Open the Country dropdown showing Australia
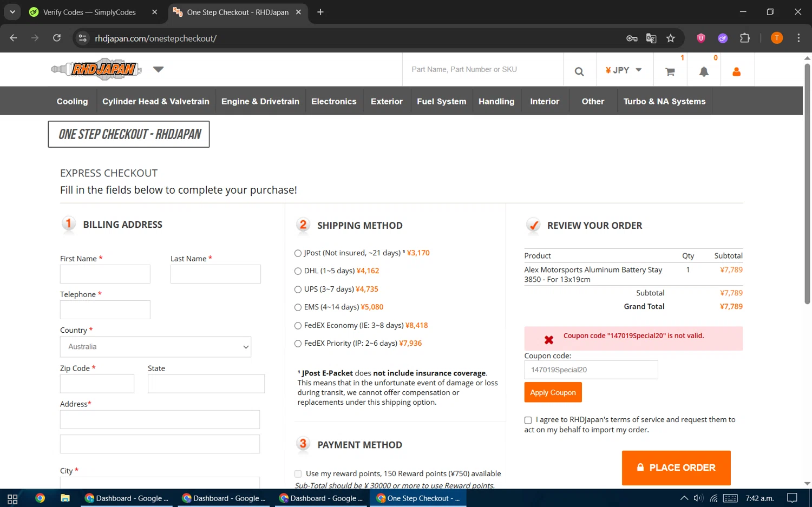The image size is (812, 507). [x=155, y=347]
